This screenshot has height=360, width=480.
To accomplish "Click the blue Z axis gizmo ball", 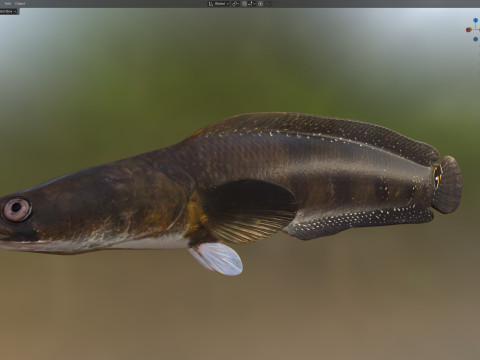I will [475, 21].
